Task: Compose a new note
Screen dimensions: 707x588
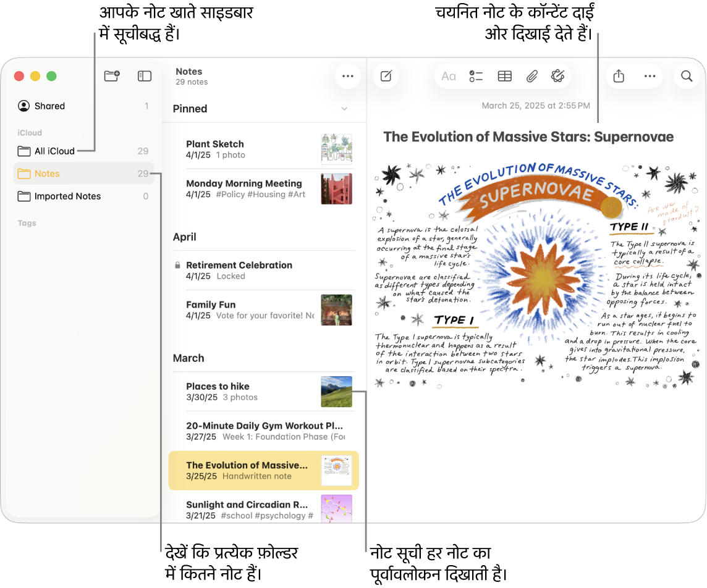Action: (386, 76)
